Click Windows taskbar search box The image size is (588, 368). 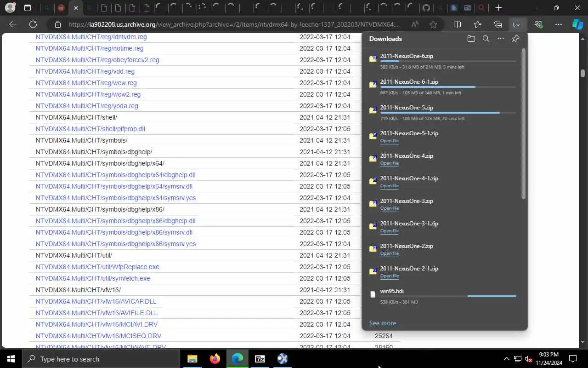tap(101, 359)
